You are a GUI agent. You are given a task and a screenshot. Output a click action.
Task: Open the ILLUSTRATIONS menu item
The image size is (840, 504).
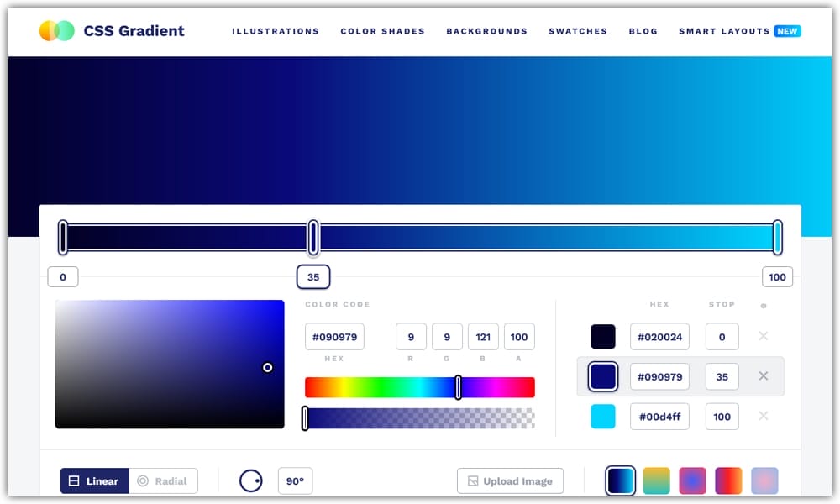(x=276, y=31)
